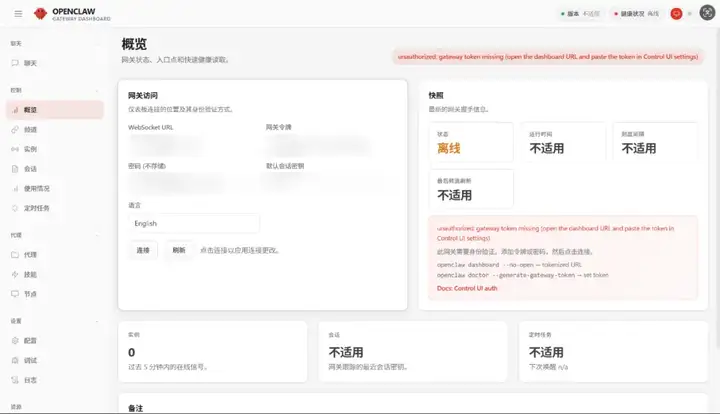Focus the 密码 (不存储) password field
The width and height of the screenshot is (720, 414).
coord(193,184)
